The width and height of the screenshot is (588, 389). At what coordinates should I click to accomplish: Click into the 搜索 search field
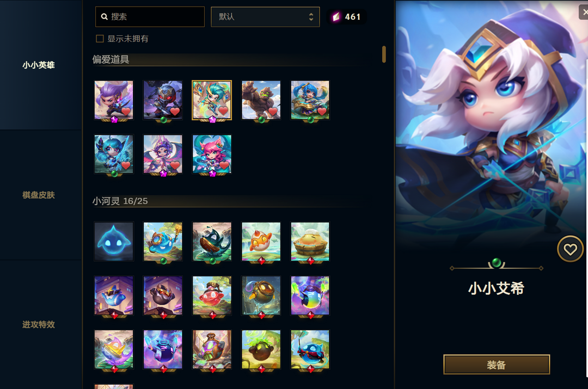[x=150, y=17]
